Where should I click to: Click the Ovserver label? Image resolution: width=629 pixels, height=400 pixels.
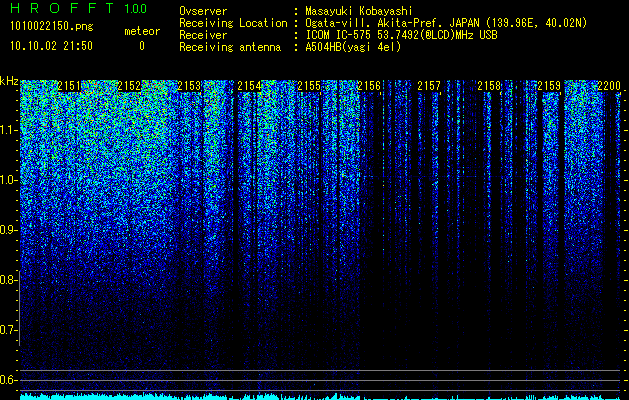click(203, 11)
